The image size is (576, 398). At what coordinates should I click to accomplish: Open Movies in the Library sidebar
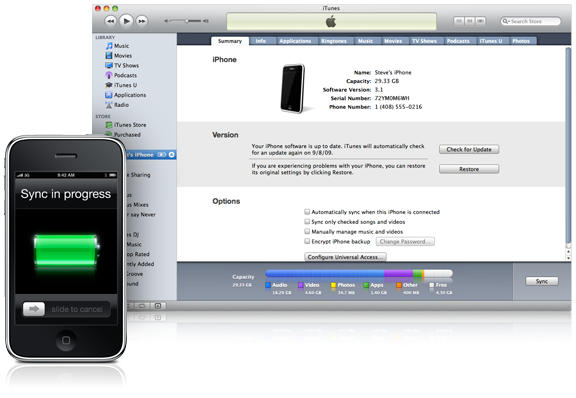[119, 55]
